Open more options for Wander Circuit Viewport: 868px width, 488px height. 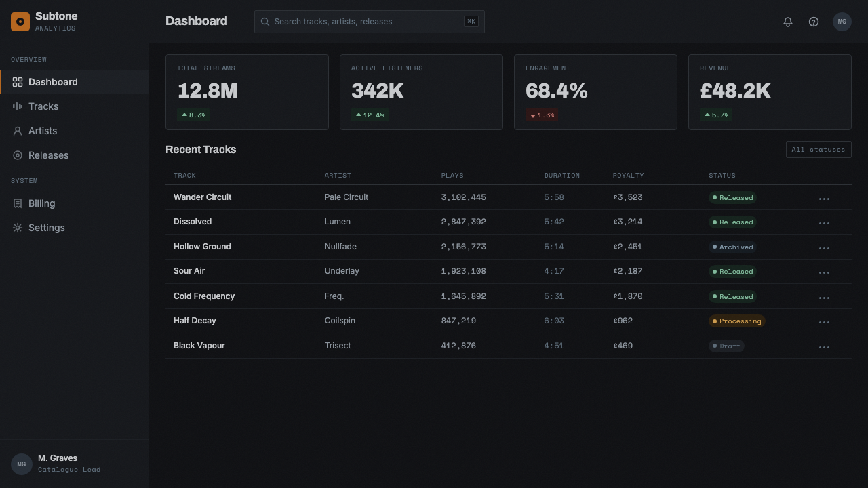point(824,199)
